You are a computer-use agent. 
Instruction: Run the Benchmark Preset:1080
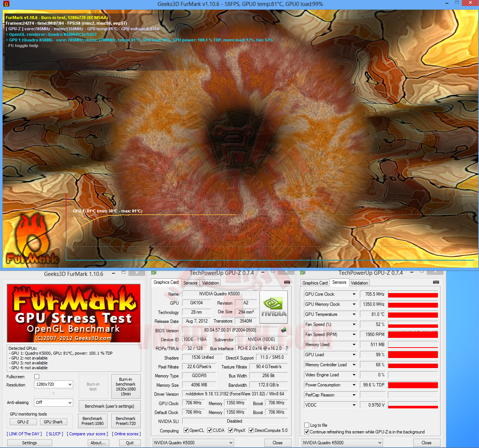pyautogui.click(x=93, y=421)
